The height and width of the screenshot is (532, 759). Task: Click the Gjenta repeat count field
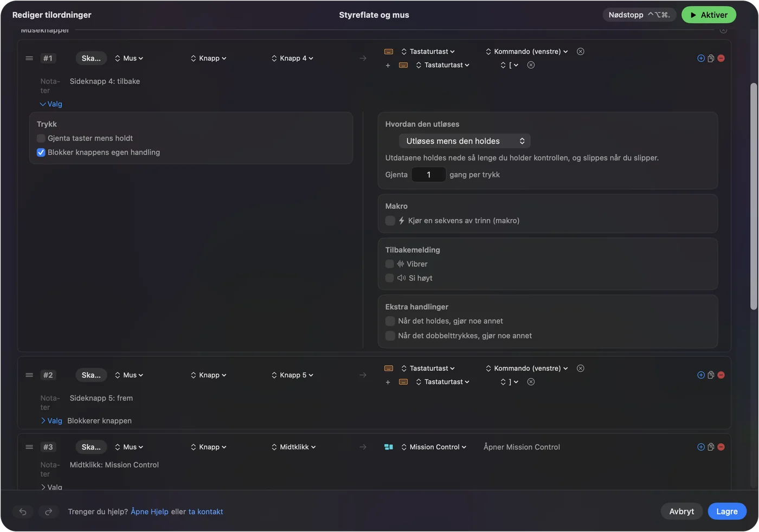coord(429,175)
